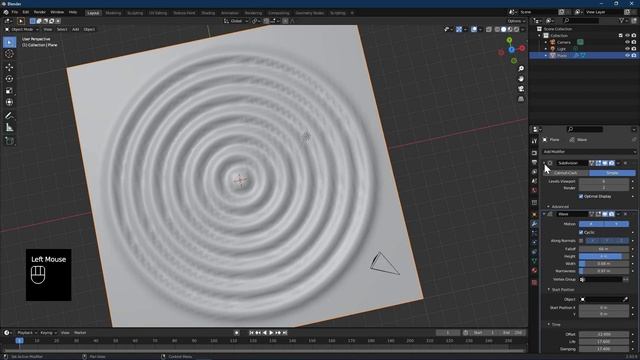Screen dimensions: 640x360
Task: Open the Global transform orientation dropdown
Action: coord(236,21)
